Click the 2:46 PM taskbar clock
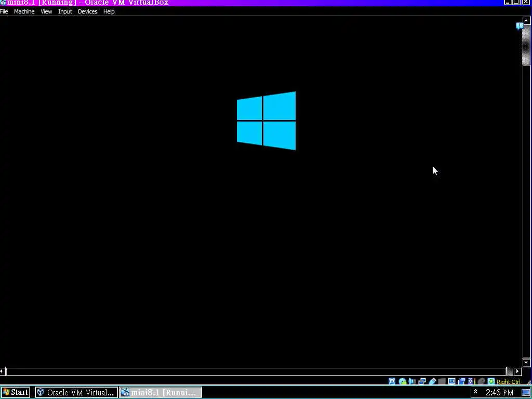Screen dimensions: 532x399 tap(499, 393)
